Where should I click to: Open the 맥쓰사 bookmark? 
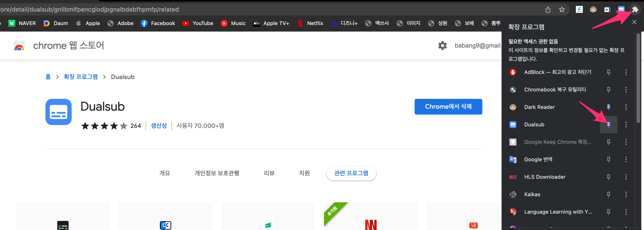(377, 23)
